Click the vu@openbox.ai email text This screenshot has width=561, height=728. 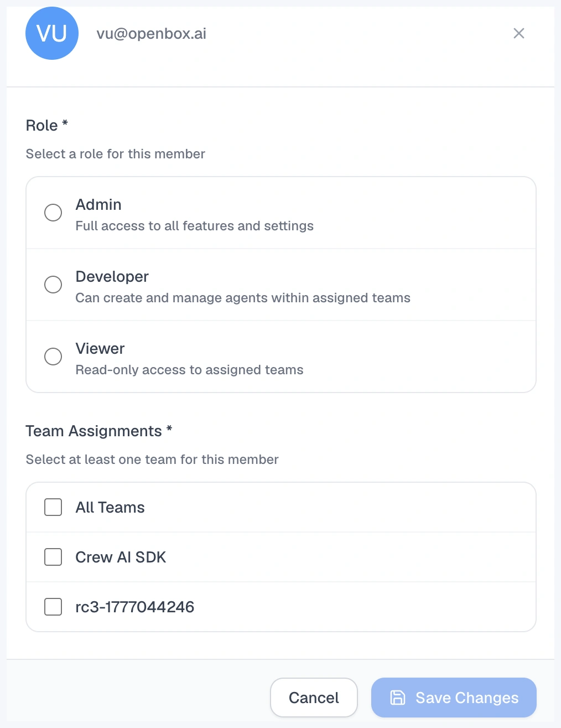click(x=152, y=34)
